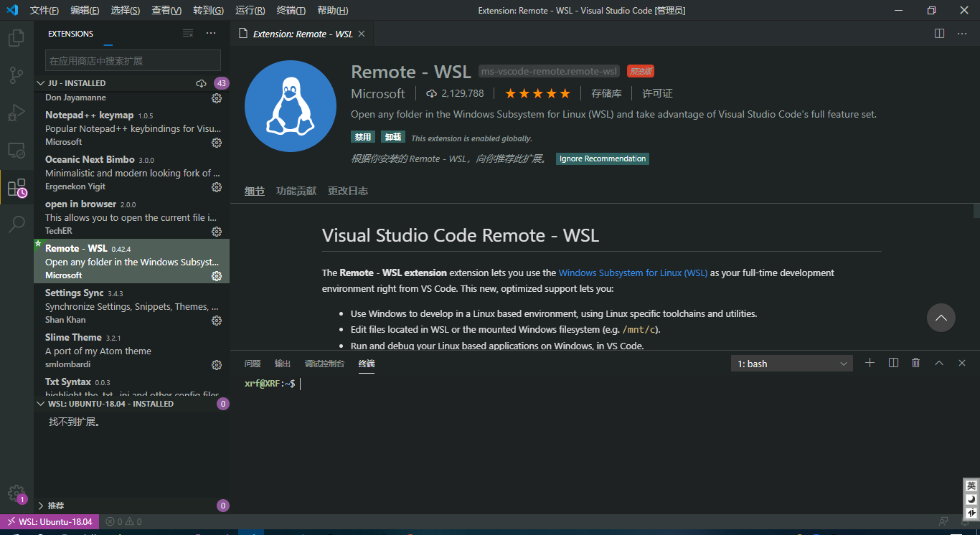Open the 编辑(E) menu

[85, 10]
